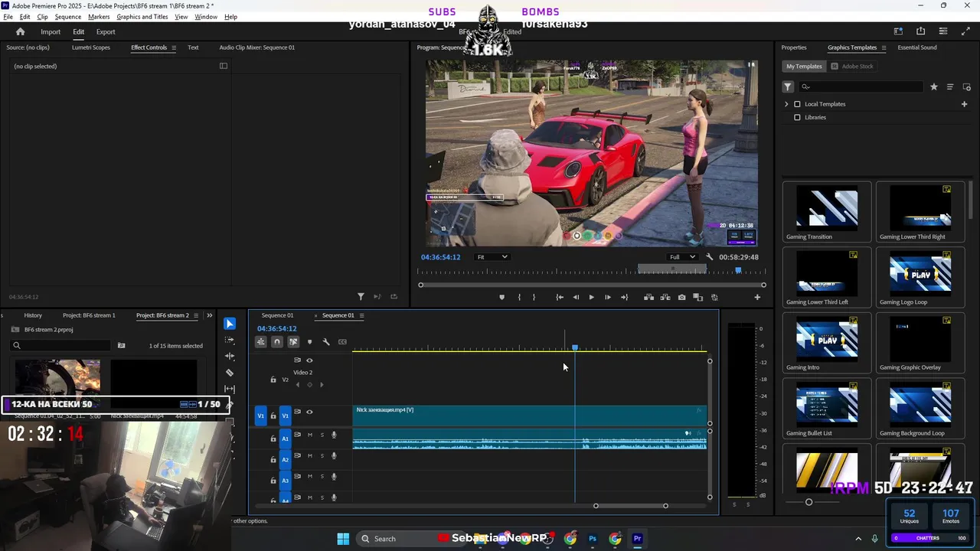
Task: Mark In point in Program monitor
Action: point(519,297)
